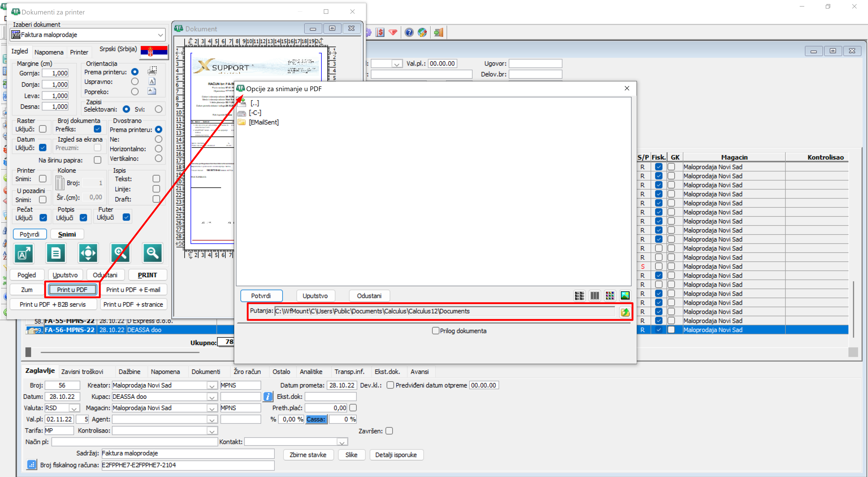Switch to the Napomena tab in printer dialog
Screen dimensions: 868x477
coord(49,52)
